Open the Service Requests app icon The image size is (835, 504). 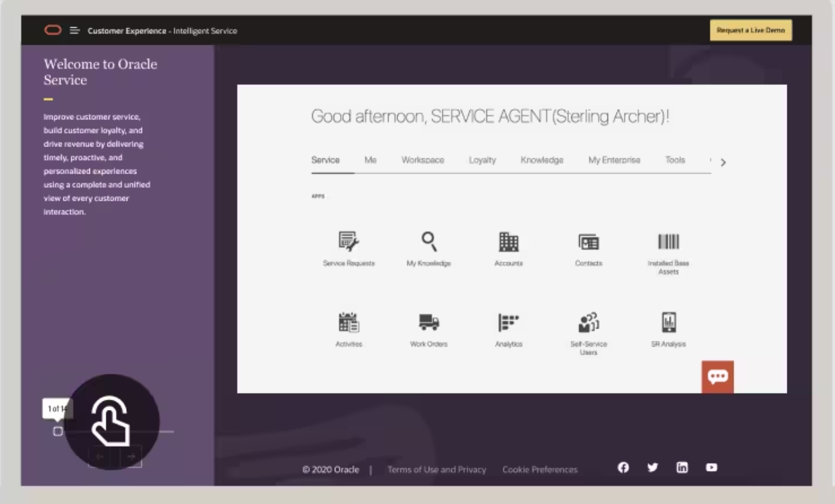point(349,242)
